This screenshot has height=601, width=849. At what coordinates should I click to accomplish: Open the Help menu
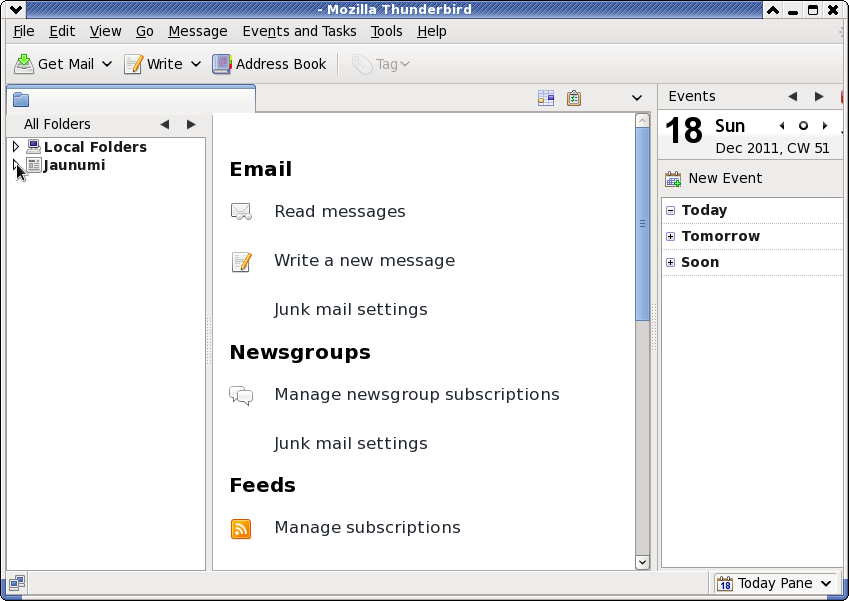pyautogui.click(x=432, y=31)
